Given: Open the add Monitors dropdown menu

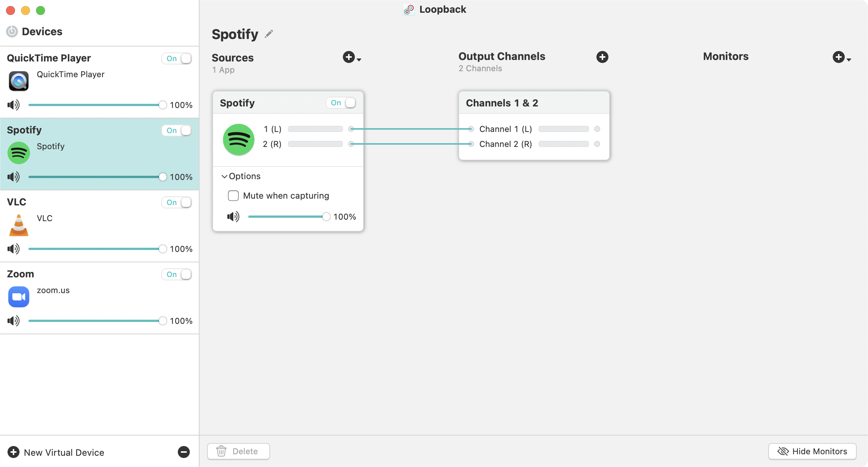Looking at the screenshot, I should click(841, 57).
